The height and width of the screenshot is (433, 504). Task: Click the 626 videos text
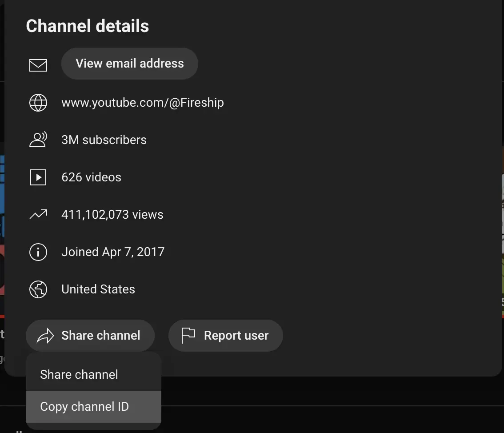pyautogui.click(x=91, y=177)
